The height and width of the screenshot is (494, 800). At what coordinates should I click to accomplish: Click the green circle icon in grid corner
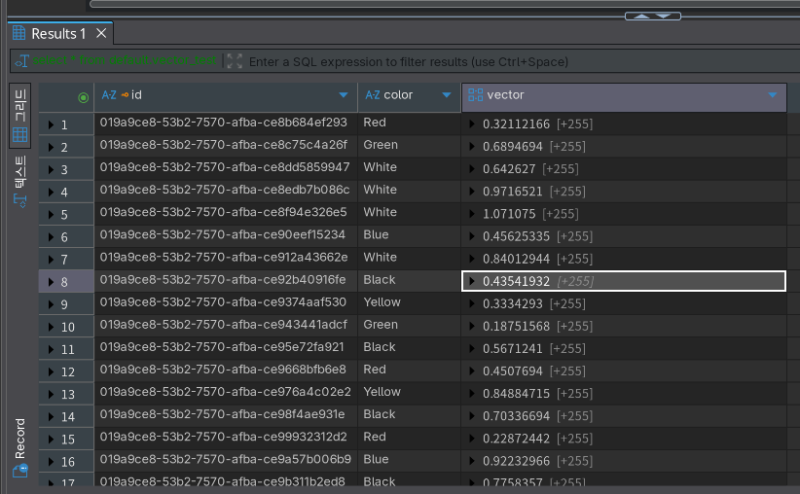coord(83,97)
